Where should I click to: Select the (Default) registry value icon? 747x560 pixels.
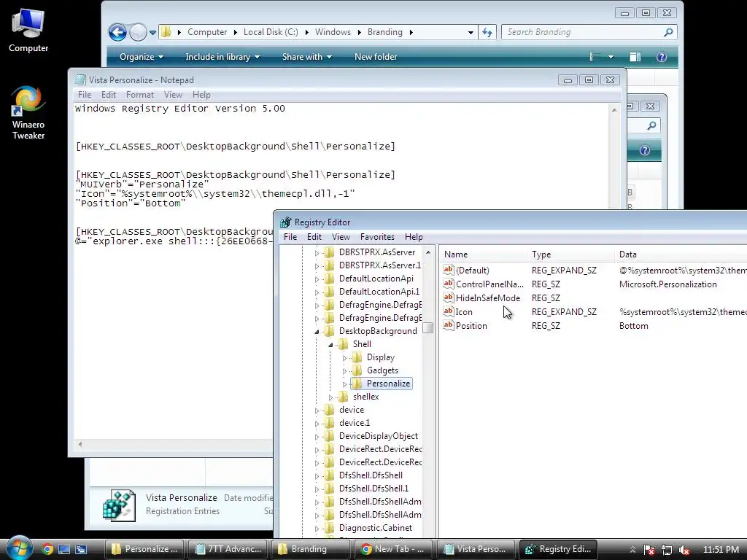[449, 270]
